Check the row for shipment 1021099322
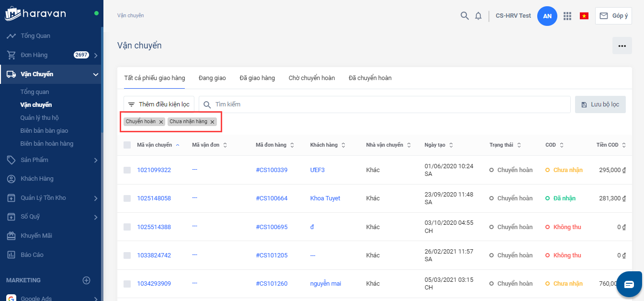Viewport: 644px width, 301px height. (127, 170)
